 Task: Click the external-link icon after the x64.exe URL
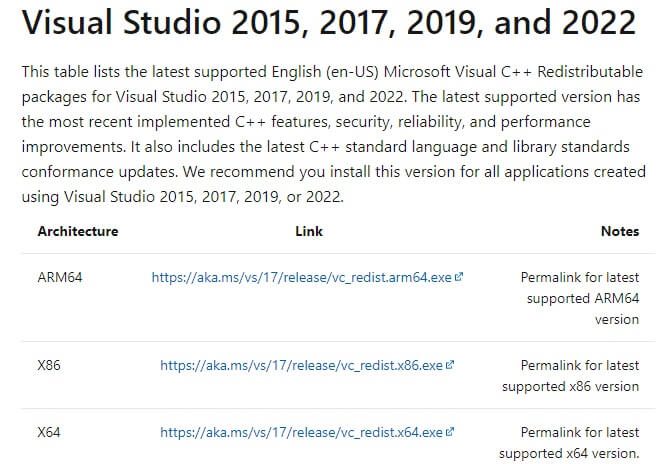click(450, 432)
